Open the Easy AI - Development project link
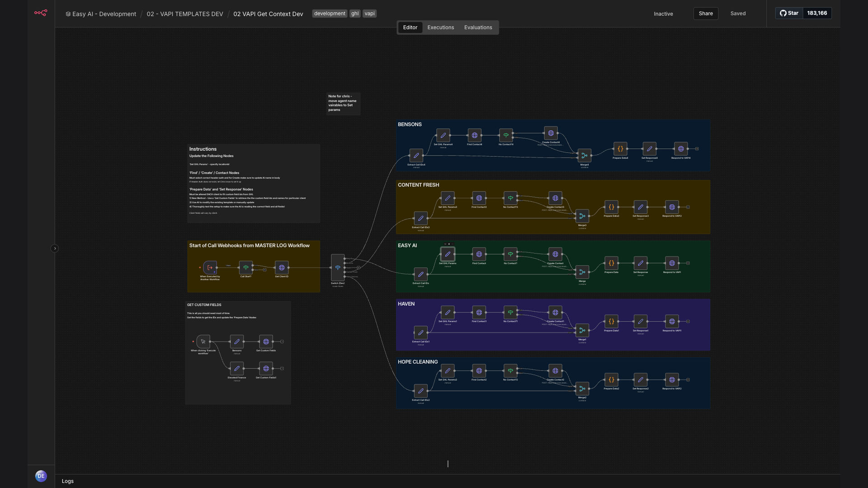868x488 pixels. [x=101, y=14]
